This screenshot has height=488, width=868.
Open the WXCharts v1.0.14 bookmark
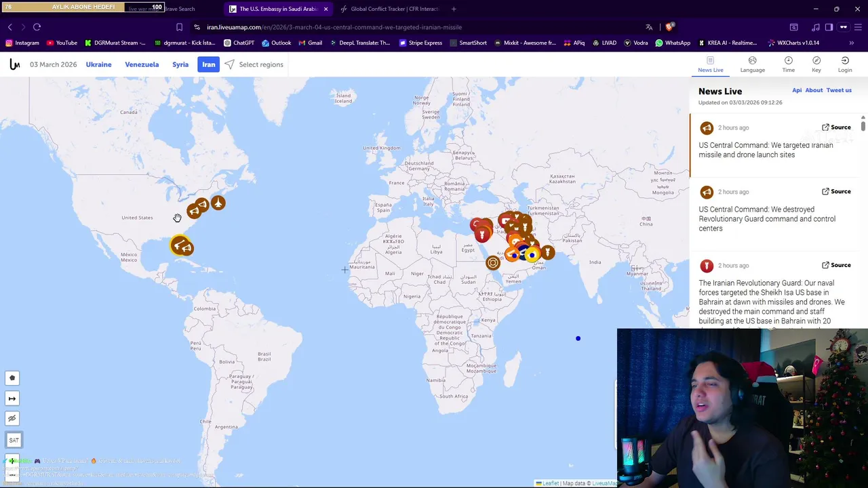pyautogui.click(x=793, y=43)
